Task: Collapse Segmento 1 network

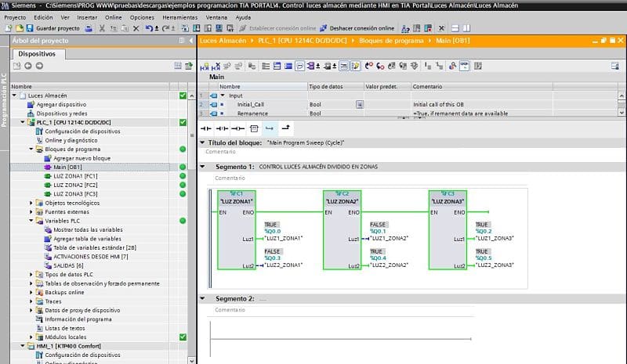Action: 204,167
